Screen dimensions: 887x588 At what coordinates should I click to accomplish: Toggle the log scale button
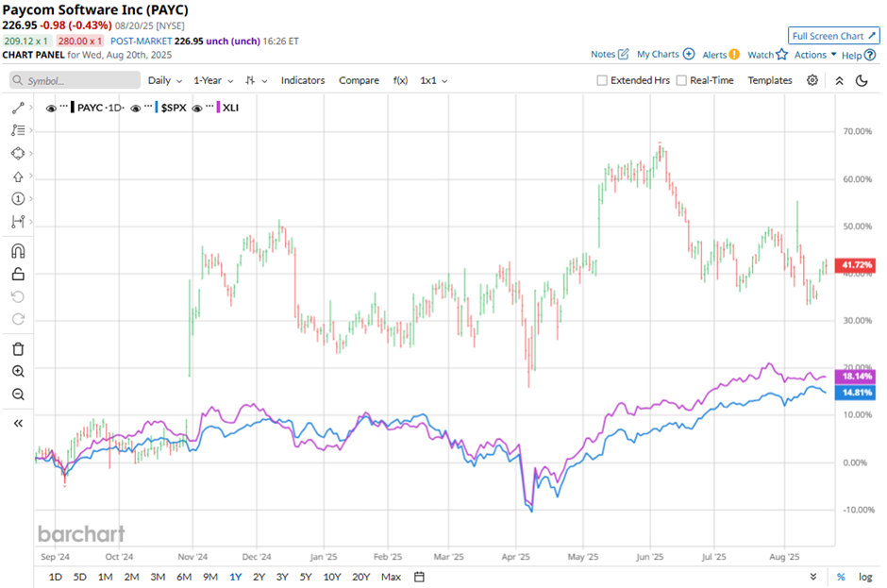865,577
